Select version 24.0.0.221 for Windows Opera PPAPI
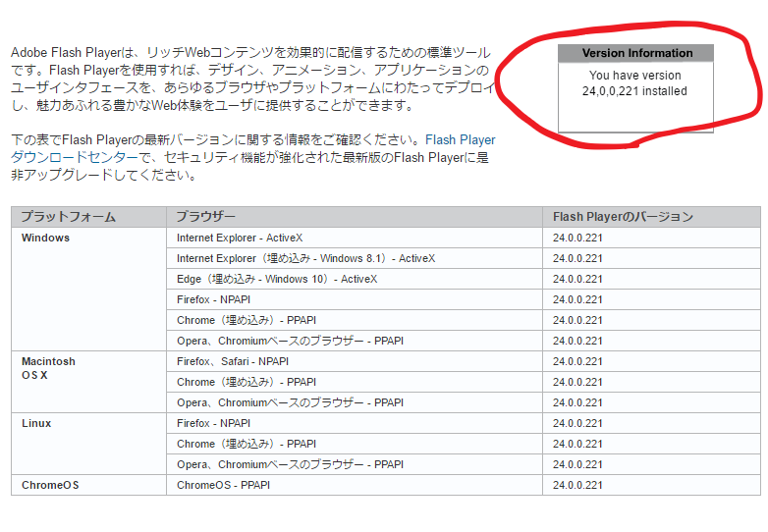Image resolution: width=768 pixels, height=532 pixels. click(651, 341)
